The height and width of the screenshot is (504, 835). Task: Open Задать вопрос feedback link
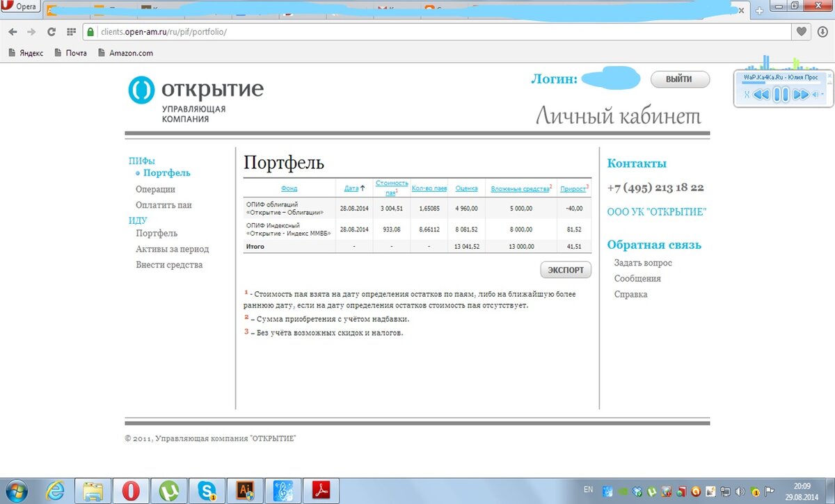[x=643, y=263]
